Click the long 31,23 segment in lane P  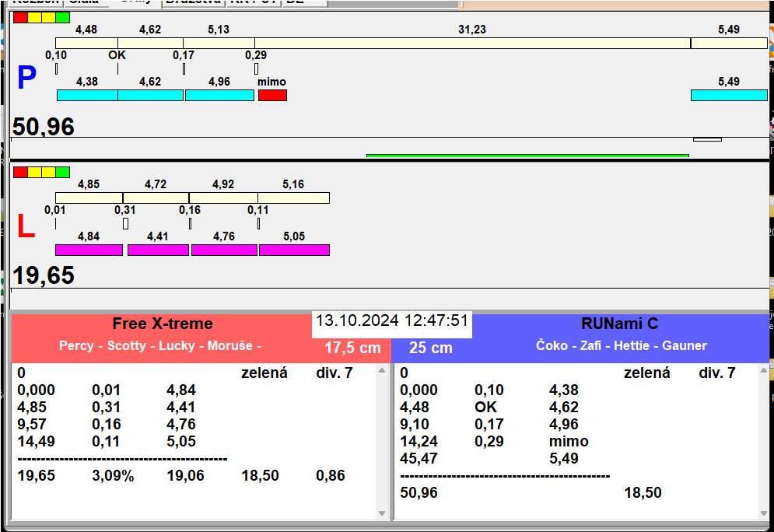click(x=472, y=43)
